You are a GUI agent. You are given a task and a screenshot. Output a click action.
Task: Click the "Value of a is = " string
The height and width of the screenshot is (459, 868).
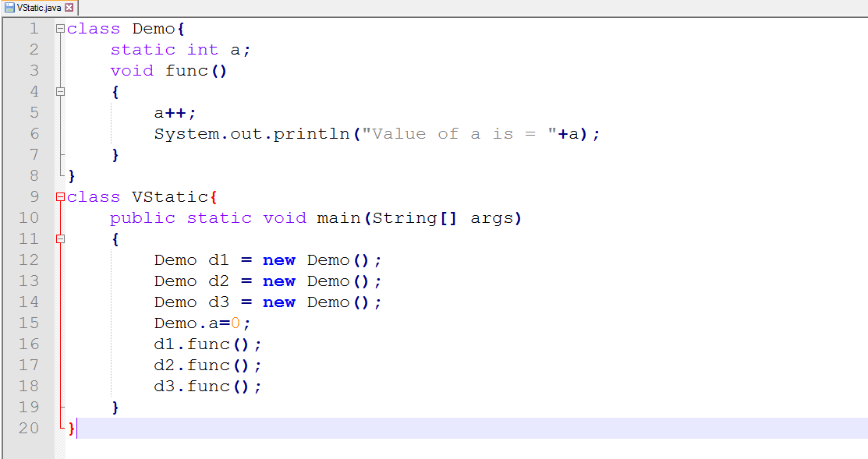[459, 134]
